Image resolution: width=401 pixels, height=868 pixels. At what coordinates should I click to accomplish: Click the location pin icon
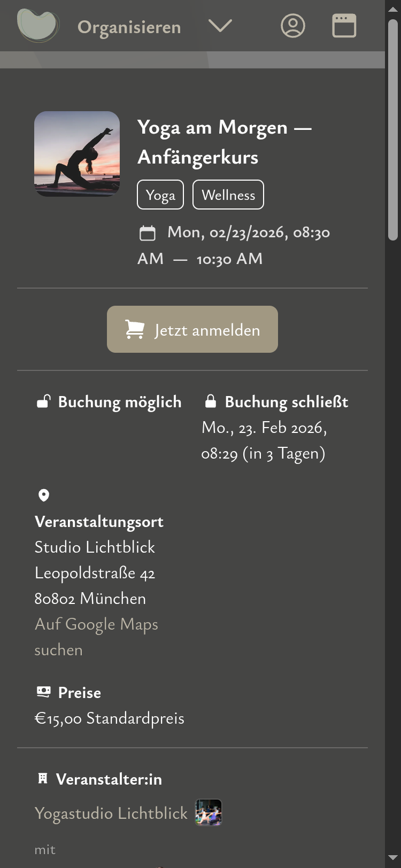pos(44,495)
